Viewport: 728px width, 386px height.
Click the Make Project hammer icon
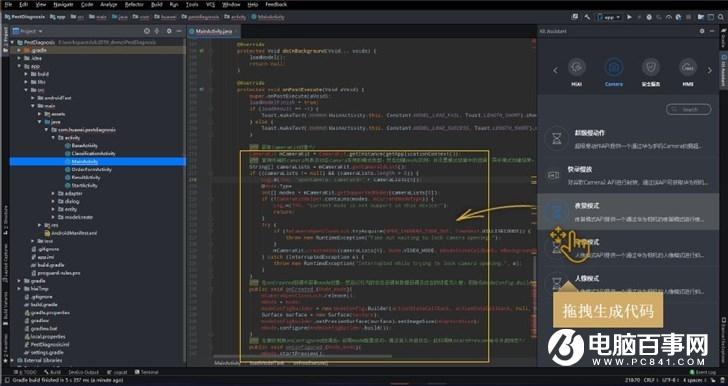(x=587, y=17)
